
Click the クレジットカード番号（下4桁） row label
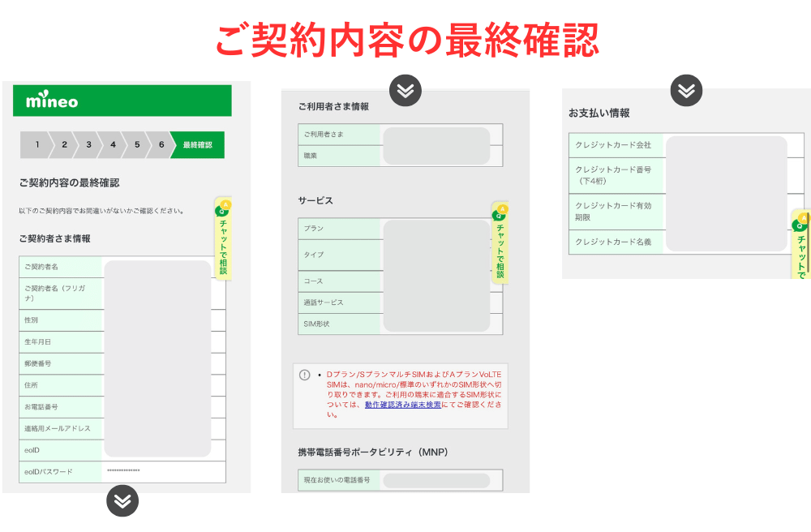[x=613, y=175]
